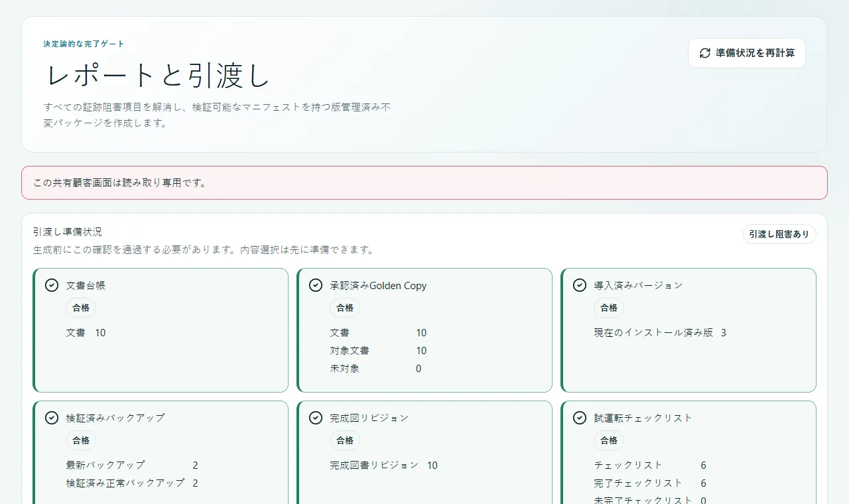This screenshot has height=504, width=849.
Task: Click the 完了チェックリスト row label
Action: click(638, 483)
